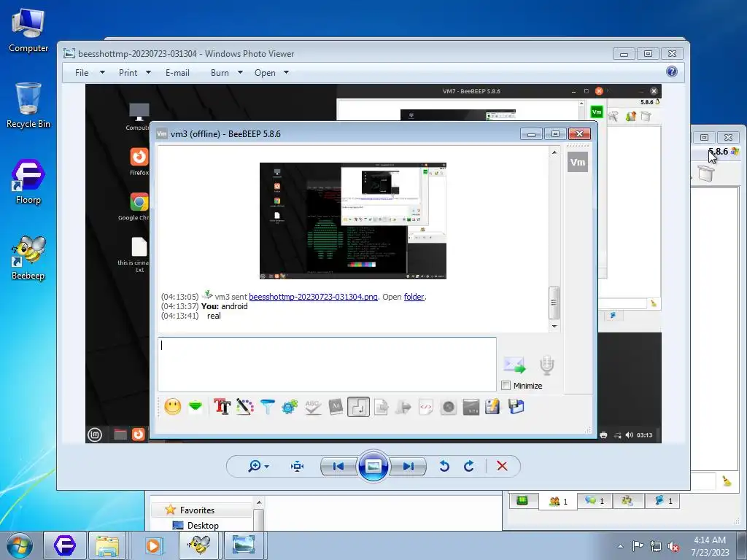Rotate the photo clockwise

point(469,466)
